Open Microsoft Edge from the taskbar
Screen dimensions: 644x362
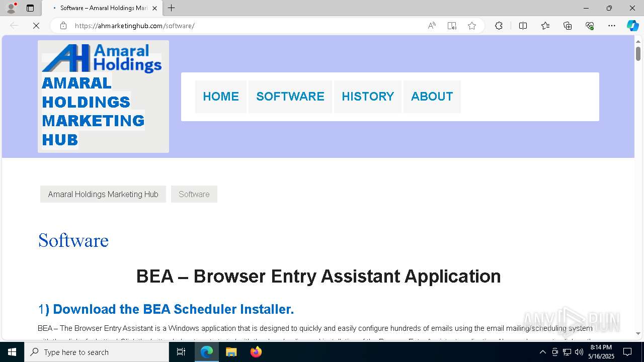coord(207,352)
